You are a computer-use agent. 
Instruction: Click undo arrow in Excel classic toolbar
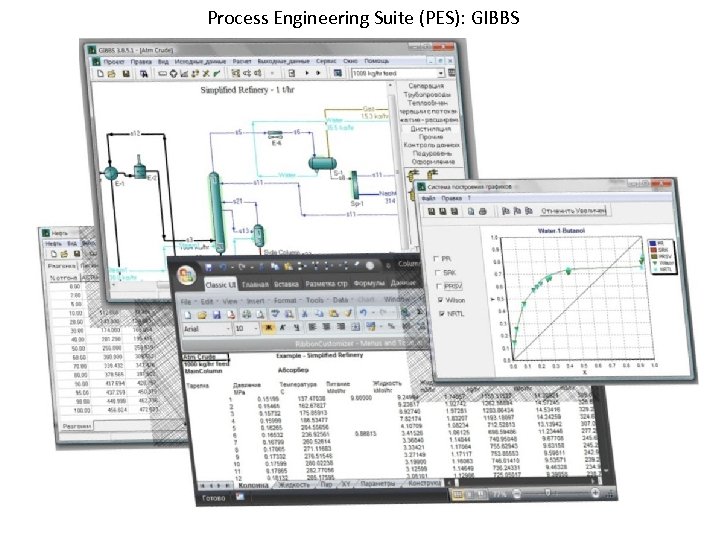coord(363,313)
